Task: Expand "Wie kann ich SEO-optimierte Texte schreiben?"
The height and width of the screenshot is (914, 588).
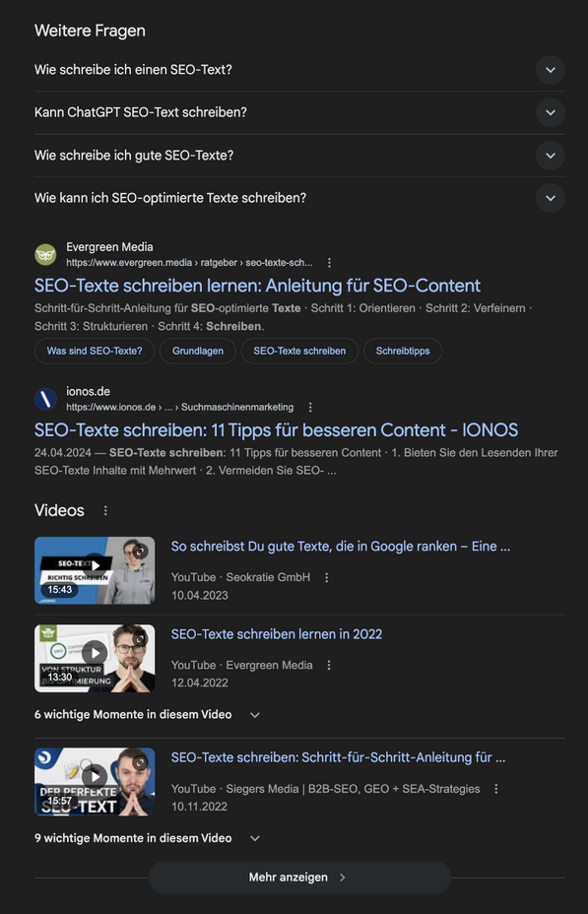Action: pos(299,198)
